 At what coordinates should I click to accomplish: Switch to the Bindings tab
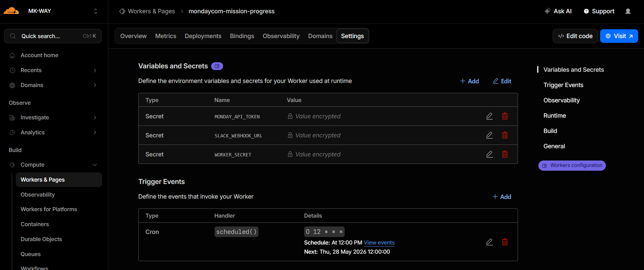tap(242, 36)
